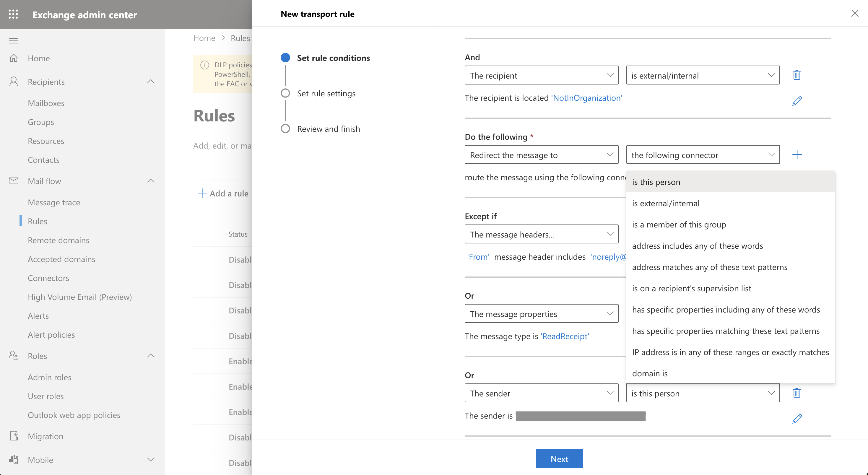This screenshot has width=868, height=475.
Task: Open Admin roles in the sidebar
Action: [50, 377]
